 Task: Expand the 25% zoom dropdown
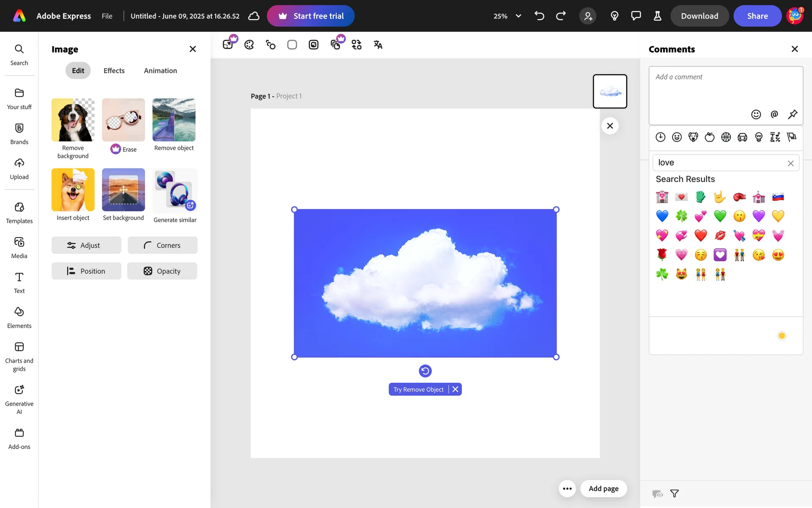(x=518, y=16)
